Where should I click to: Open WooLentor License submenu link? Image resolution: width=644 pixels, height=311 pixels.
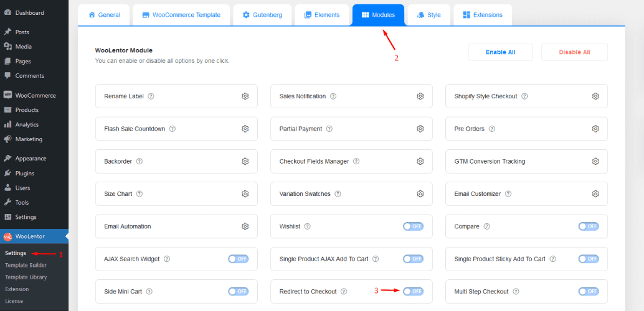point(14,301)
